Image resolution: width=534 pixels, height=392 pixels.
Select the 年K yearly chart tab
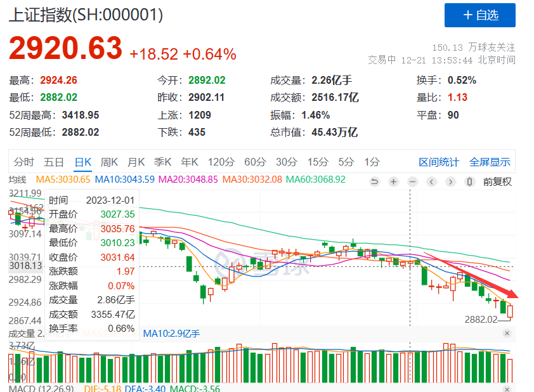point(190,162)
